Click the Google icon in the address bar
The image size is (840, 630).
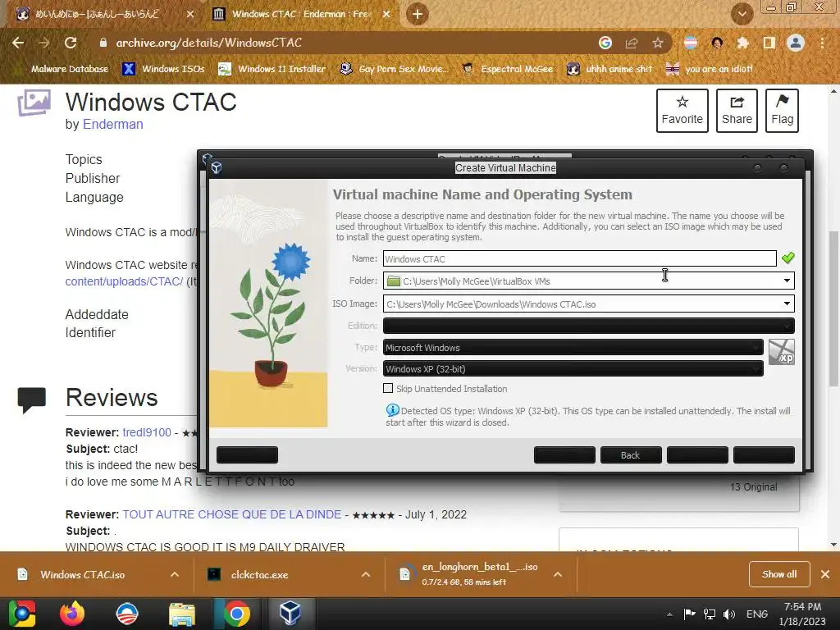coord(605,43)
